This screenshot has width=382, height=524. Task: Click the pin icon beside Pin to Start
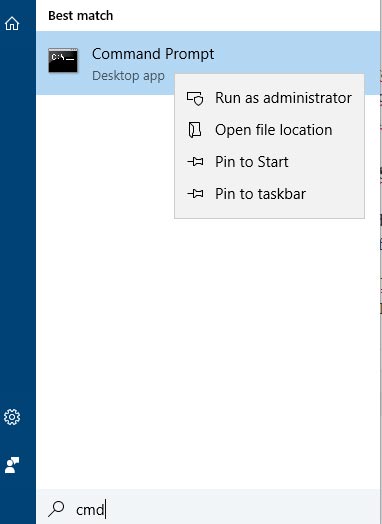point(195,162)
